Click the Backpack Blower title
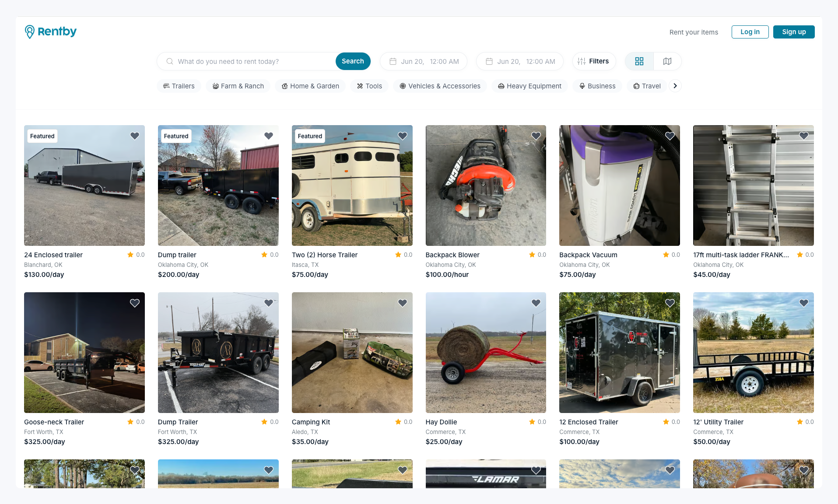The width and height of the screenshot is (838, 504). 452,255
